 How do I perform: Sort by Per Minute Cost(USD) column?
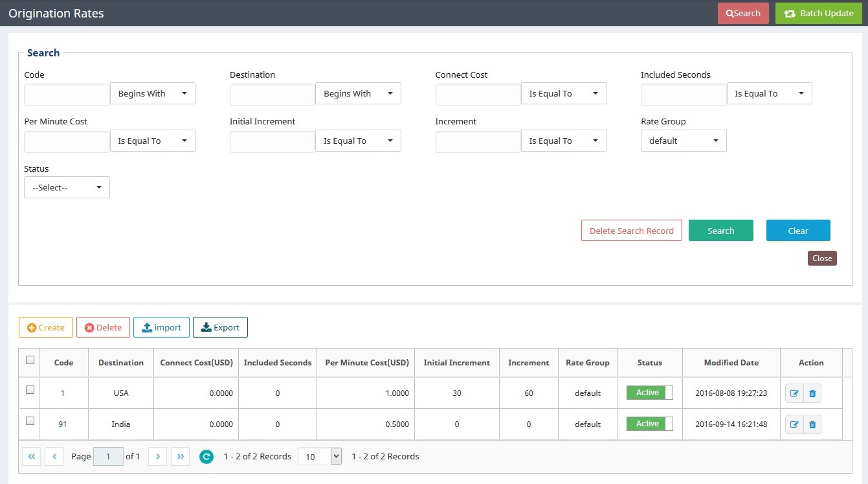tap(367, 363)
